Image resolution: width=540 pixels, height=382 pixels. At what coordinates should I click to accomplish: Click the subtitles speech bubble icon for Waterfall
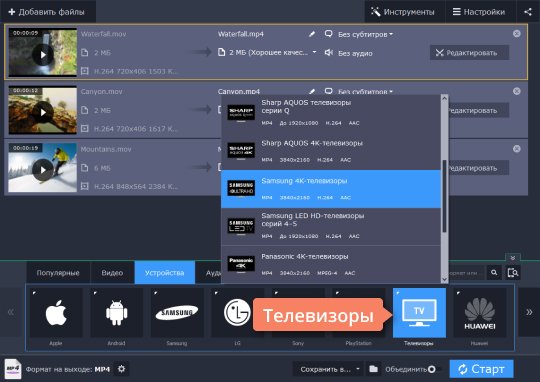pos(329,34)
